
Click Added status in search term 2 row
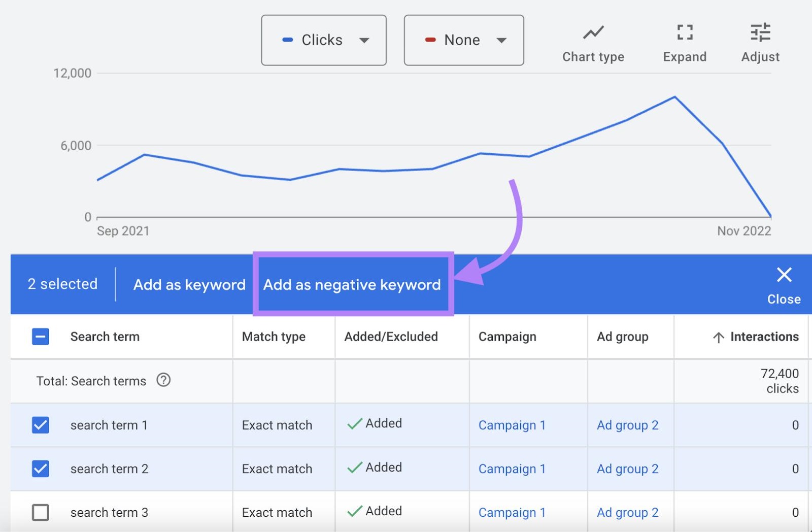point(375,467)
